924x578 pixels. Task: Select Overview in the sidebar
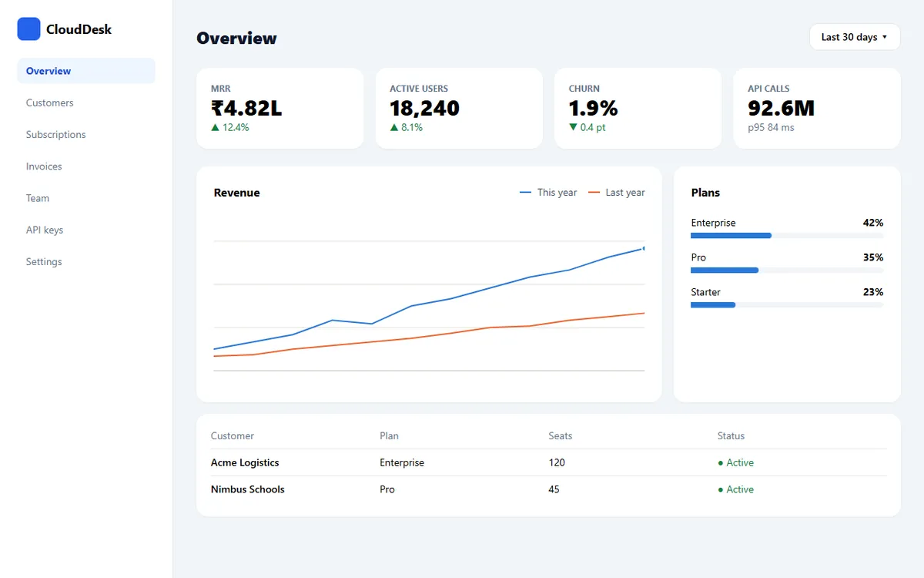coord(86,71)
